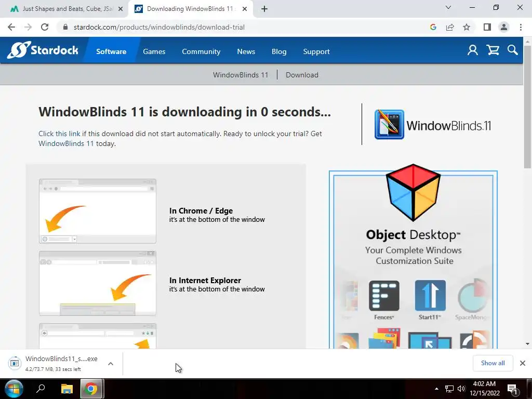532x399 pixels.
Task: Click the Object Desktop cube logo
Action: [413, 192]
